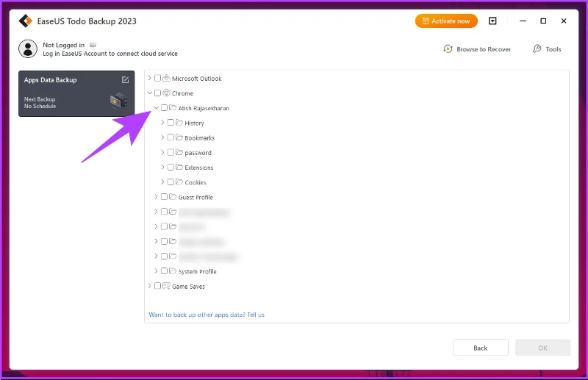Image resolution: width=588 pixels, height=380 pixels.
Task: Expand the Game Saves node
Action: point(150,286)
